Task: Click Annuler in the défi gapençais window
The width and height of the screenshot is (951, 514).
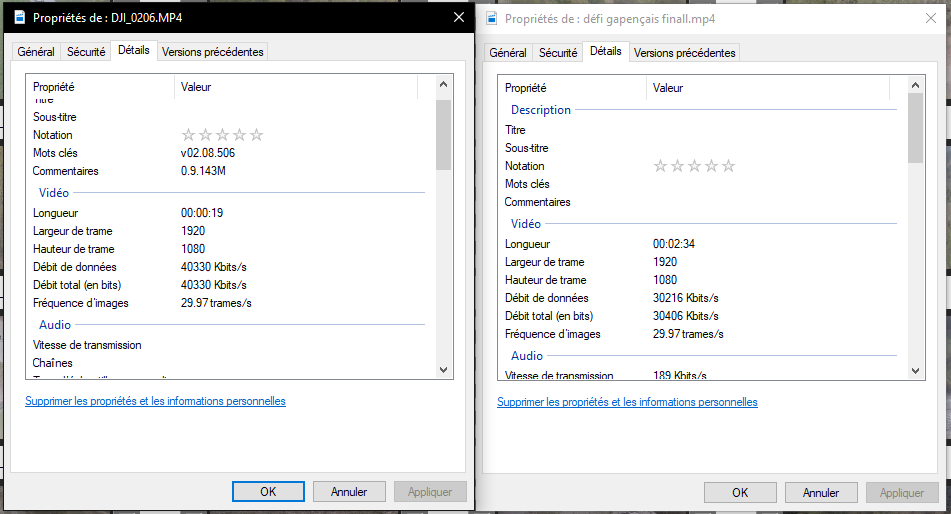Action: point(821,493)
